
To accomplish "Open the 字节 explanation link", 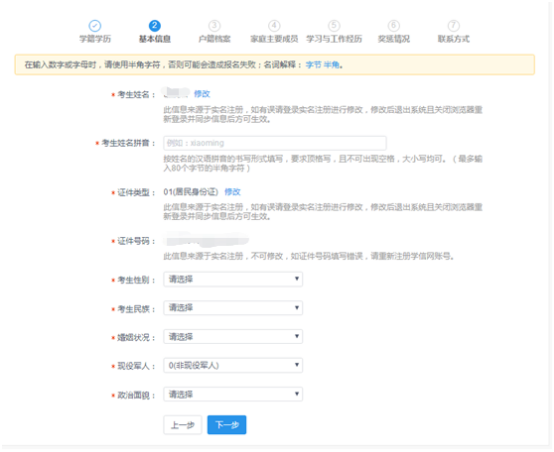I will coord(314,65).
